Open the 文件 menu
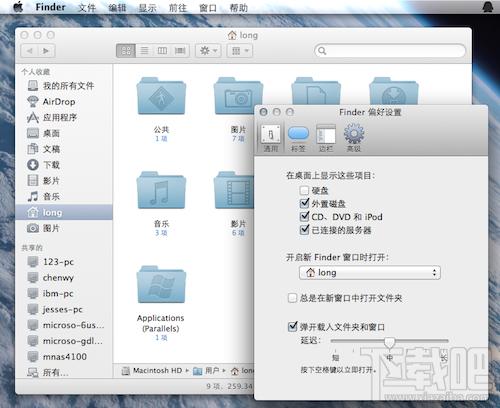Image resolution: width=500 pixels, height=408 pixels. point(87,7)
